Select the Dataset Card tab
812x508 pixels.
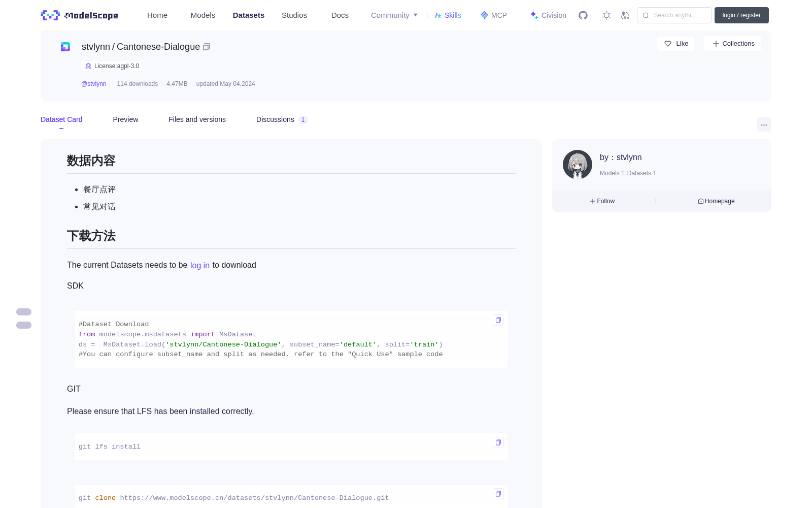tap(61, 119)
